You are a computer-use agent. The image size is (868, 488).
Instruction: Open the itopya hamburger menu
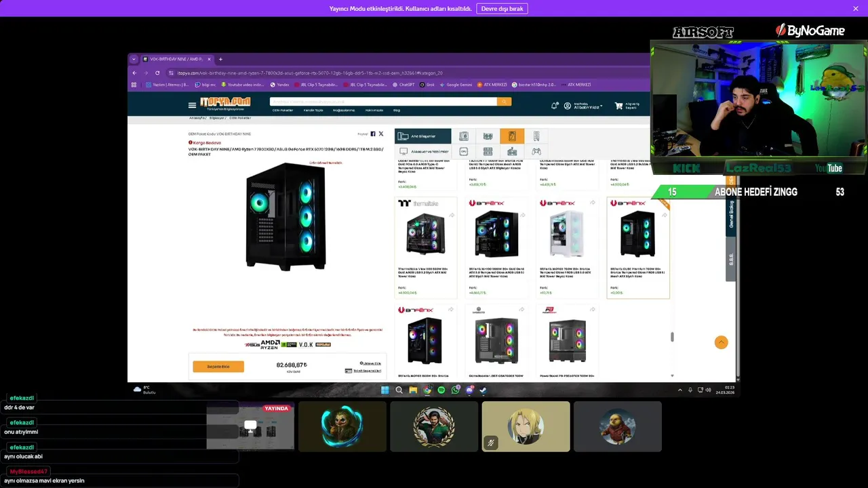click(192, 105)
